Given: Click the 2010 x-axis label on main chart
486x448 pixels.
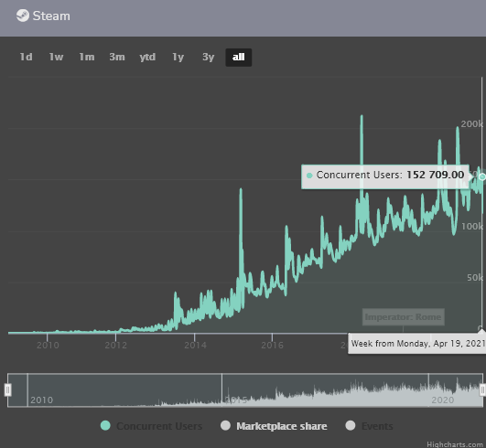Looking at the screenshot, I should (48, 346).
